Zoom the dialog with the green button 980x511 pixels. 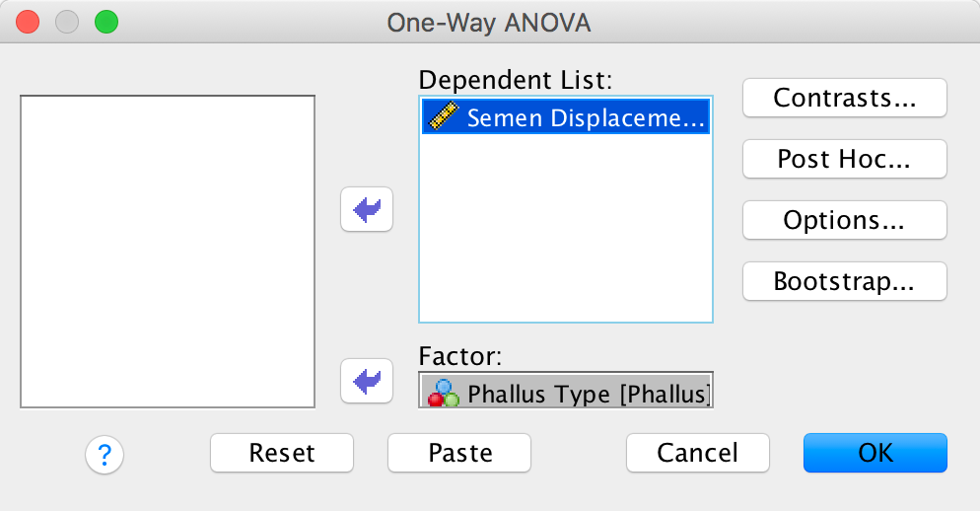pos(105,22)
